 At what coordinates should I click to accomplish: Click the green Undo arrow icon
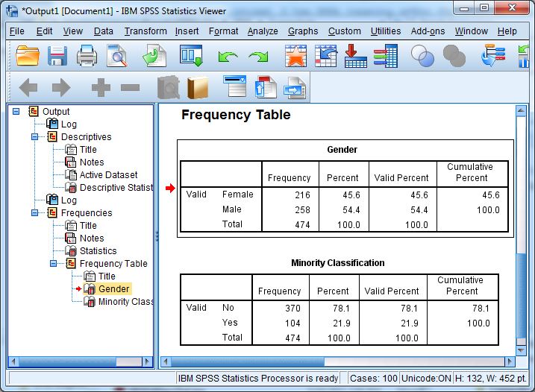(228, 57)
